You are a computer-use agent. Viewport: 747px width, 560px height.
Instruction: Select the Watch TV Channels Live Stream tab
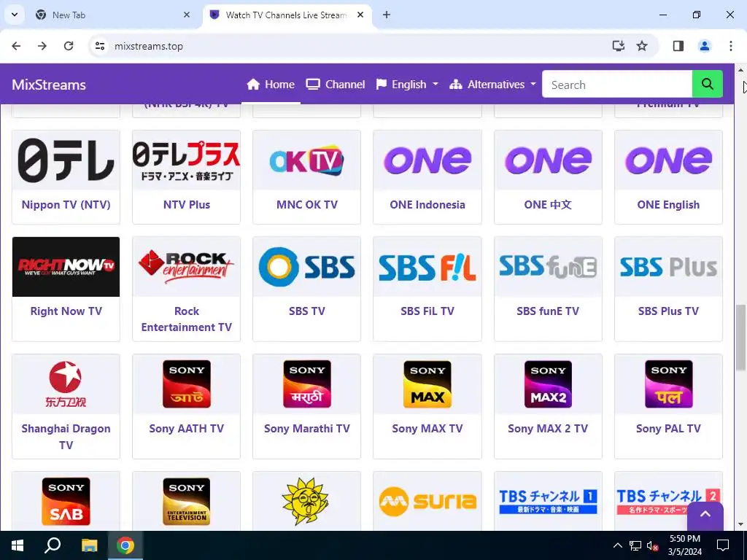tap(286, 15)
